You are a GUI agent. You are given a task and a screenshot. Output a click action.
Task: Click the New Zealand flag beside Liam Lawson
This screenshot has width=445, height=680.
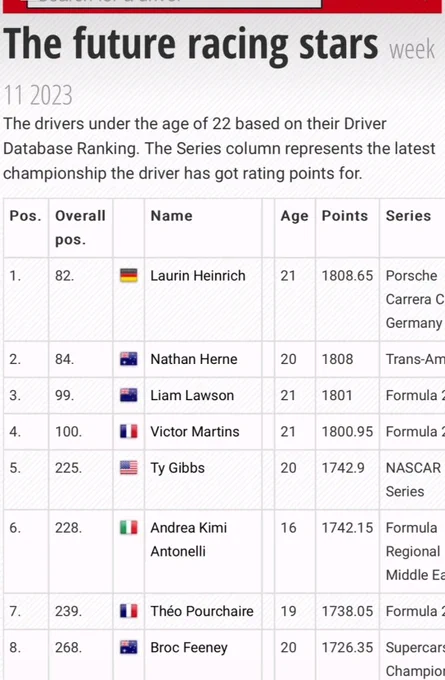coord(129,395)
